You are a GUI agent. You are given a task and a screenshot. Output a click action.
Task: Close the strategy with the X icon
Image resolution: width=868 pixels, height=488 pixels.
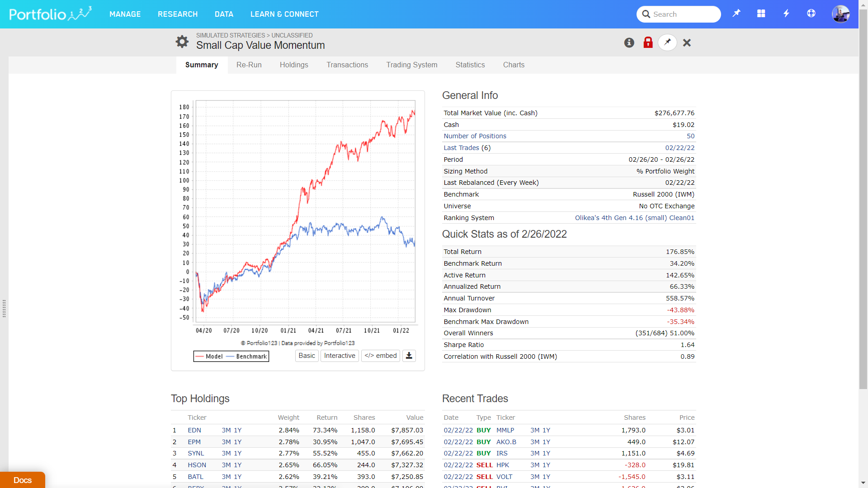pyautogui.click(x=687, y=42)
